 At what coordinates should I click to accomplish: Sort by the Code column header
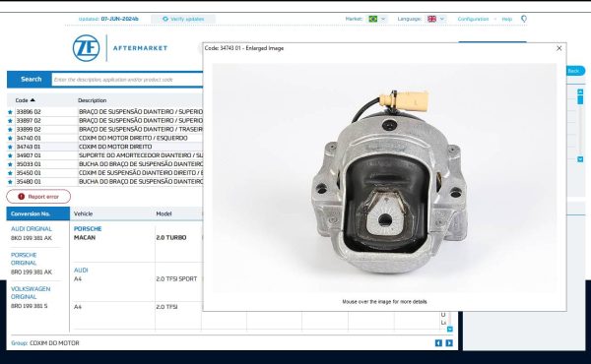tap(25, 100)
